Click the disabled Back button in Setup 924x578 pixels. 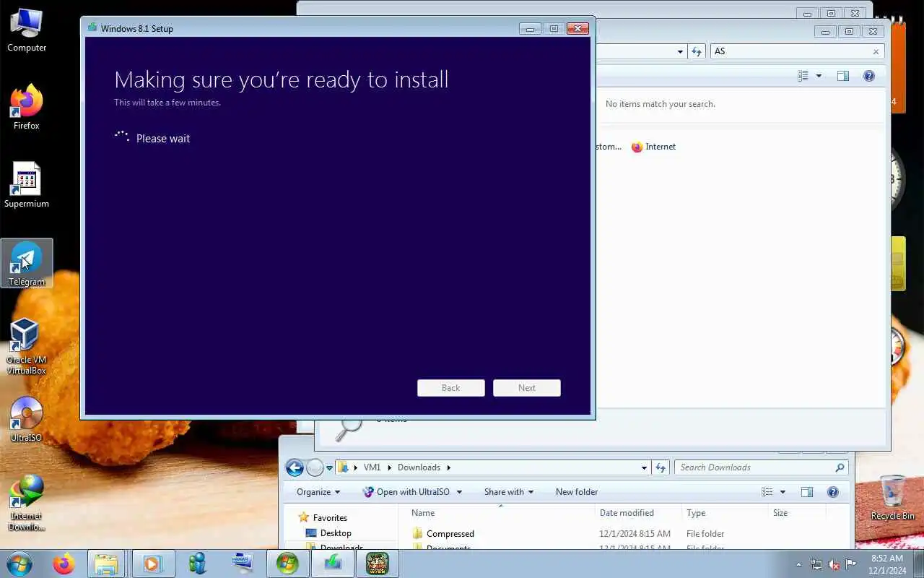tap(451, 388)
